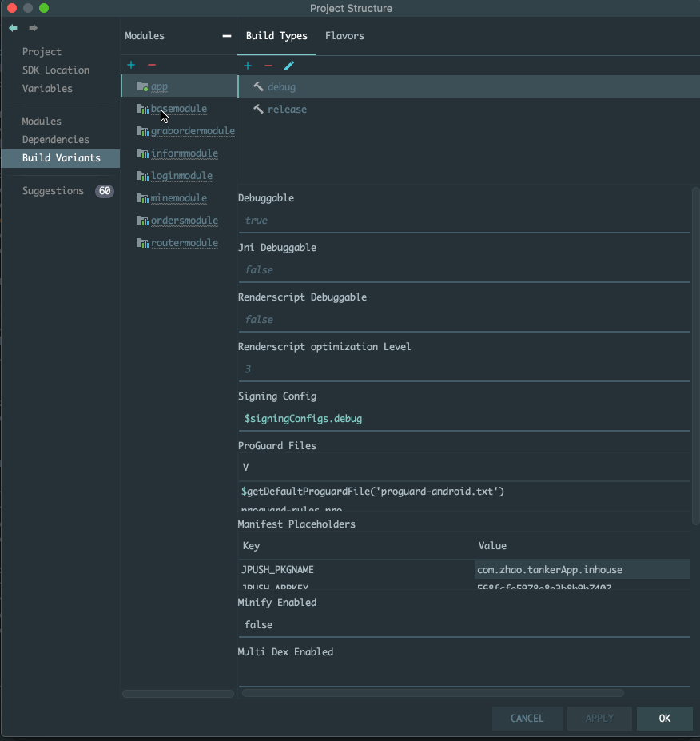The height and width of the screenshot is (741, 700).
Task: Switch to the Flavors tab
Action: click(344, 36)
